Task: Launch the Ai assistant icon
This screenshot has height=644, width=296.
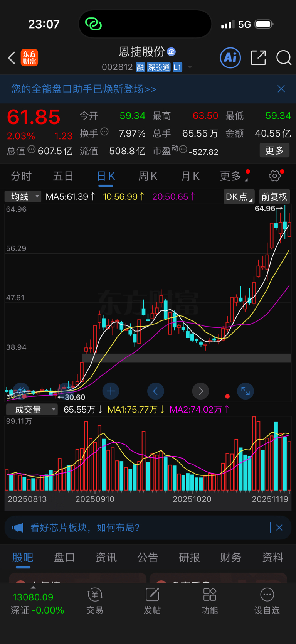Action: click(x=230, y=58)
